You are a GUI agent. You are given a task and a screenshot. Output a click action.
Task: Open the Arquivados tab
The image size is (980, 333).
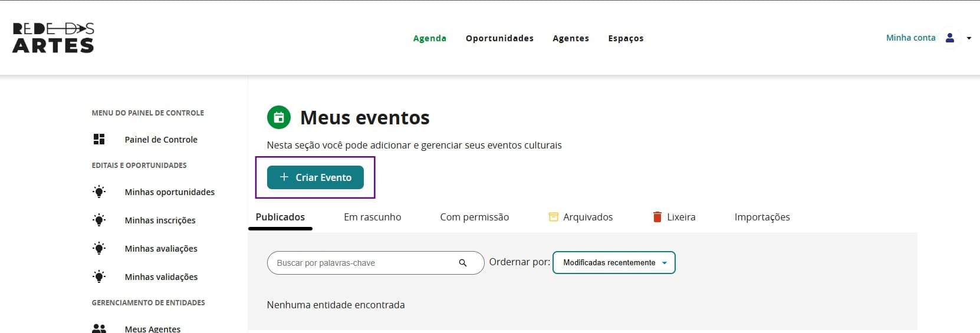pyautogui.click(x=581, y=217)
